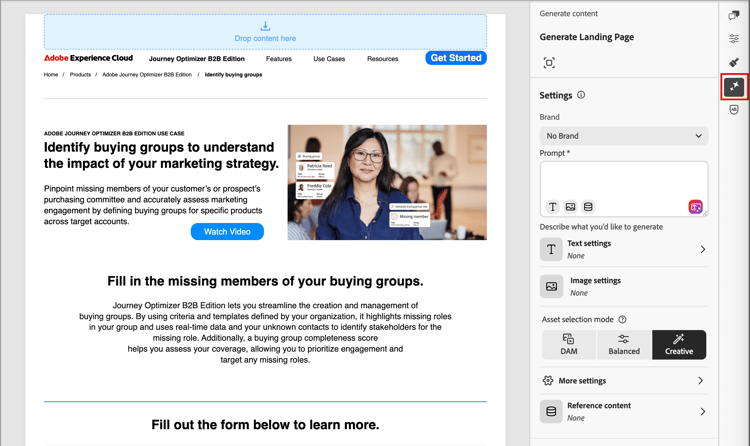Click the More settings gear icon

tap(548, 380)
